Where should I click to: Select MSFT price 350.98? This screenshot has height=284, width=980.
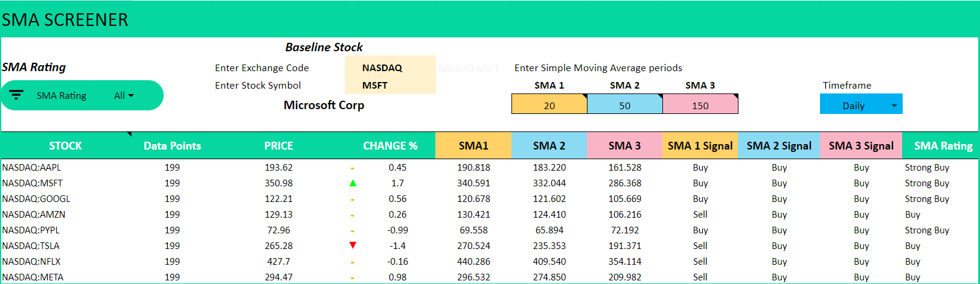tap(278, 183)
